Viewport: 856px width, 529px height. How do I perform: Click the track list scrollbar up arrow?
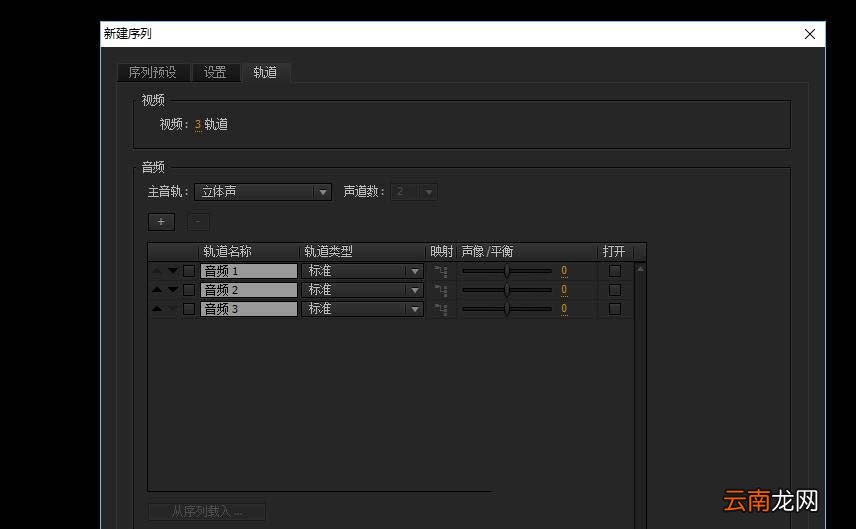click(640, 269)
